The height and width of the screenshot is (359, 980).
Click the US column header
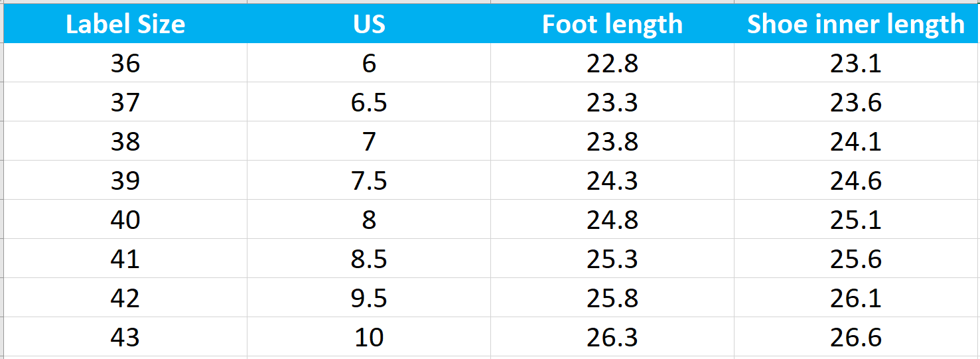pyautogui.click(x=369, y=25)
